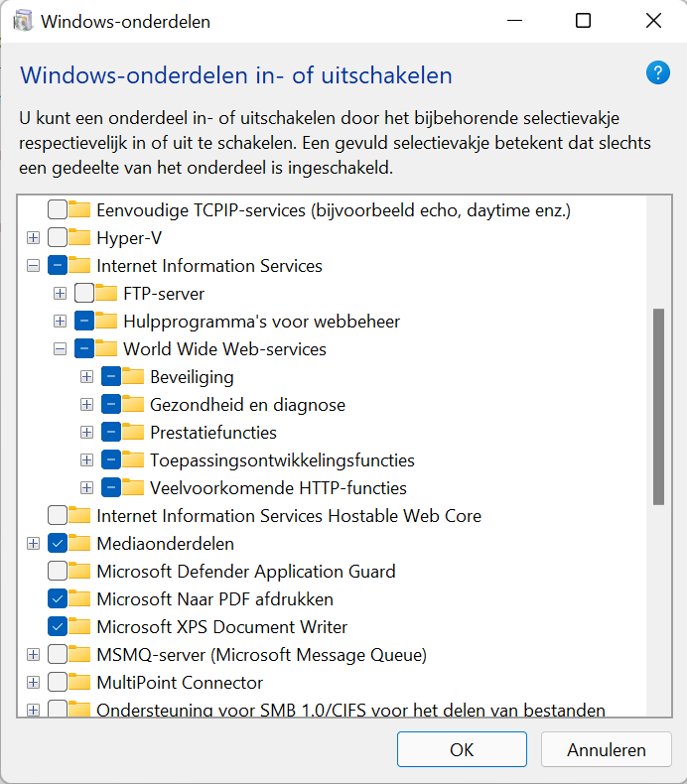This screenshot has height=784, width=687.
Task: Select the Veelvoorkomende HTTP-functies item
Action: tap(278, 487)
